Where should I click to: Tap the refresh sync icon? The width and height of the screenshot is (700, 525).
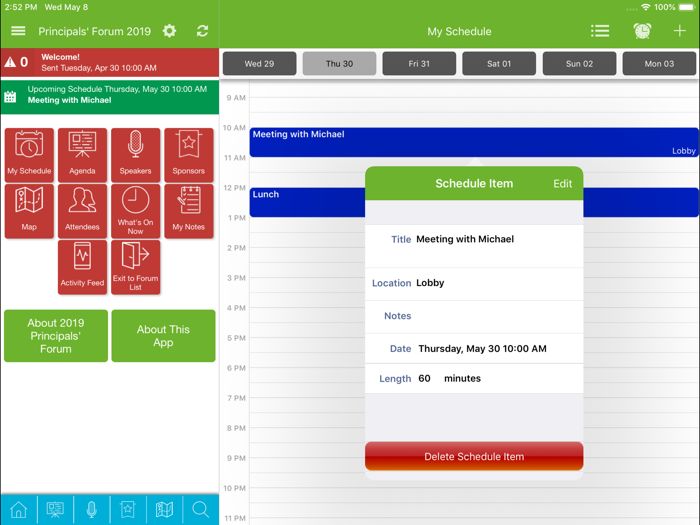202,31
